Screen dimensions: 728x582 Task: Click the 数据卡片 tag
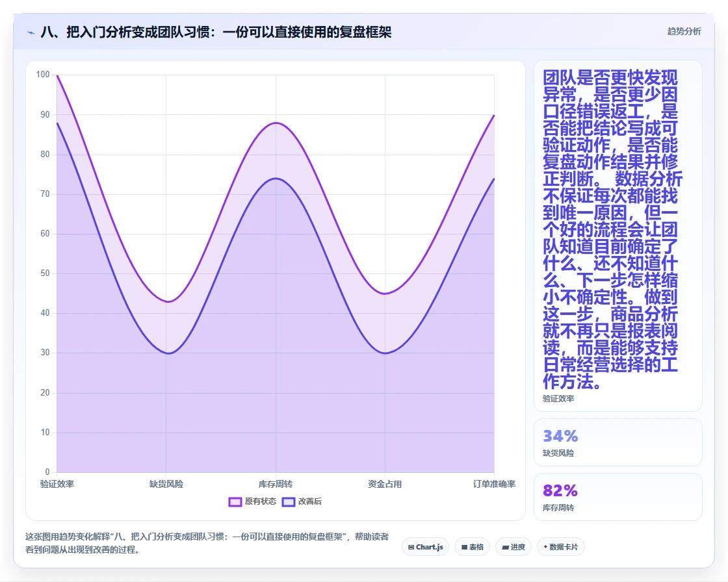pyautogui.click(x=561, y=547)
